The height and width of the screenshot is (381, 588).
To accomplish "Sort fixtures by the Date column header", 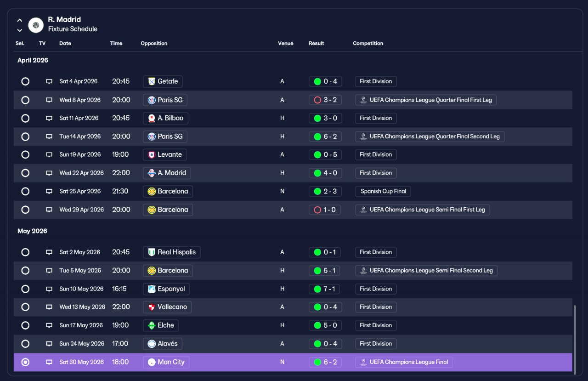I will pos(65,43).
